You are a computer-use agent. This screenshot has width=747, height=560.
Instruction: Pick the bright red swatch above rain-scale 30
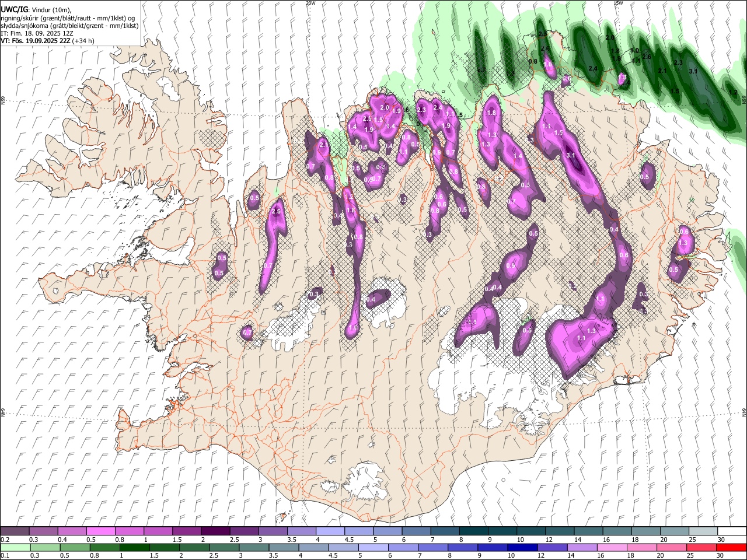(731, 547)
